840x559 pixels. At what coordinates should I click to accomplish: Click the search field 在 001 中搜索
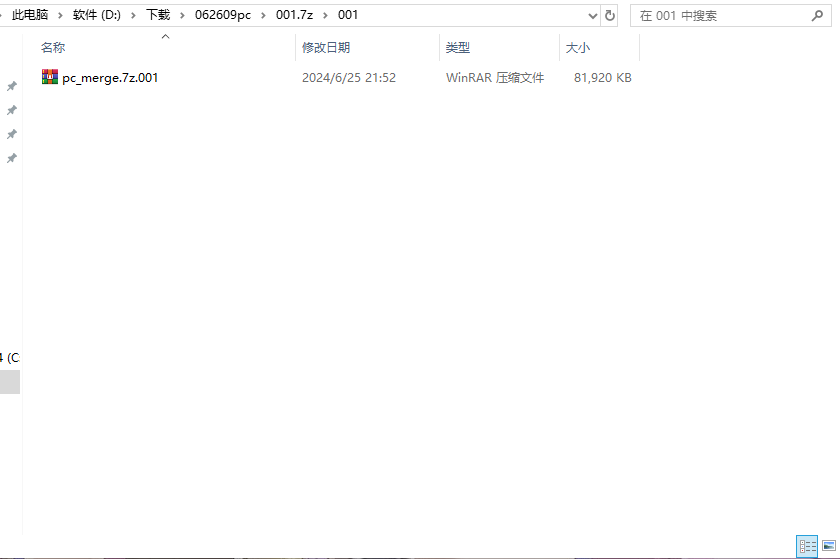pyautogui.click(x=720, y=15)
